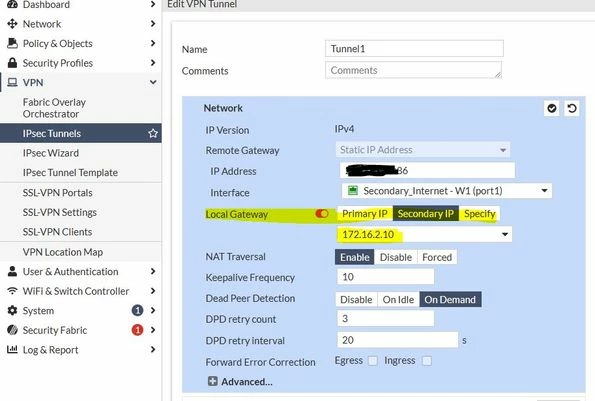Click the Security Profiles lock icon

click(13, 63)
